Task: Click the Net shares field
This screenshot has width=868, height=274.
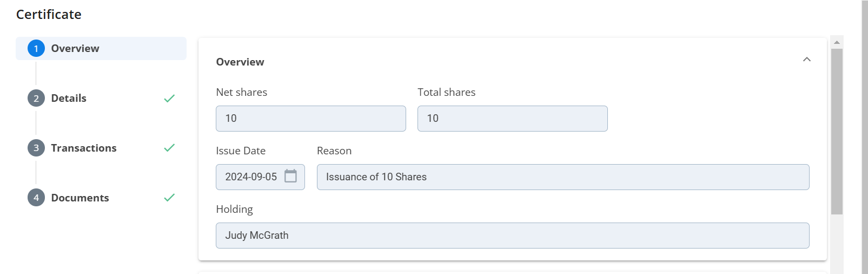Action: 310,119
